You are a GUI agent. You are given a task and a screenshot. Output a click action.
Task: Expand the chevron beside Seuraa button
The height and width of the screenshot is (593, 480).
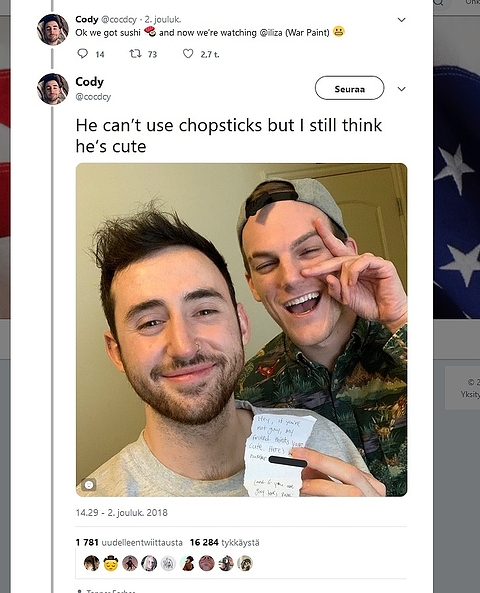[x=402, y=89]
